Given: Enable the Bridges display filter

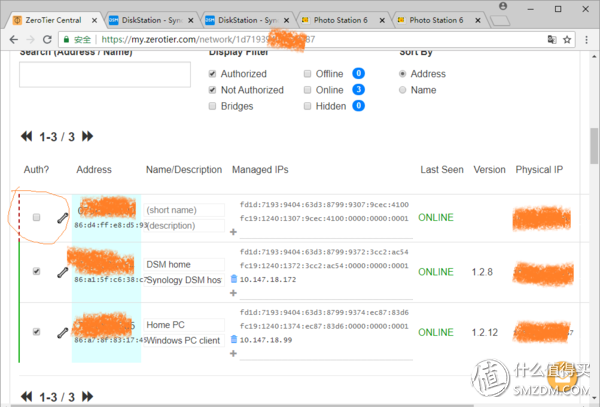Looking at the screenshot, I should (212, 106).
